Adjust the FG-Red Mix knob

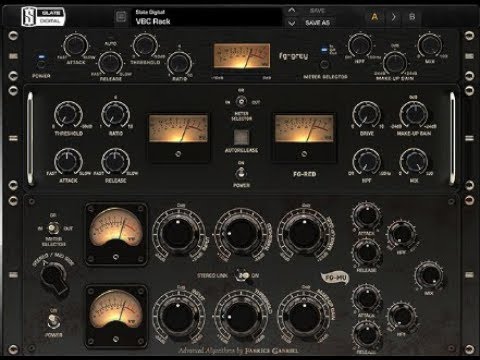click(x=414, y=162)
